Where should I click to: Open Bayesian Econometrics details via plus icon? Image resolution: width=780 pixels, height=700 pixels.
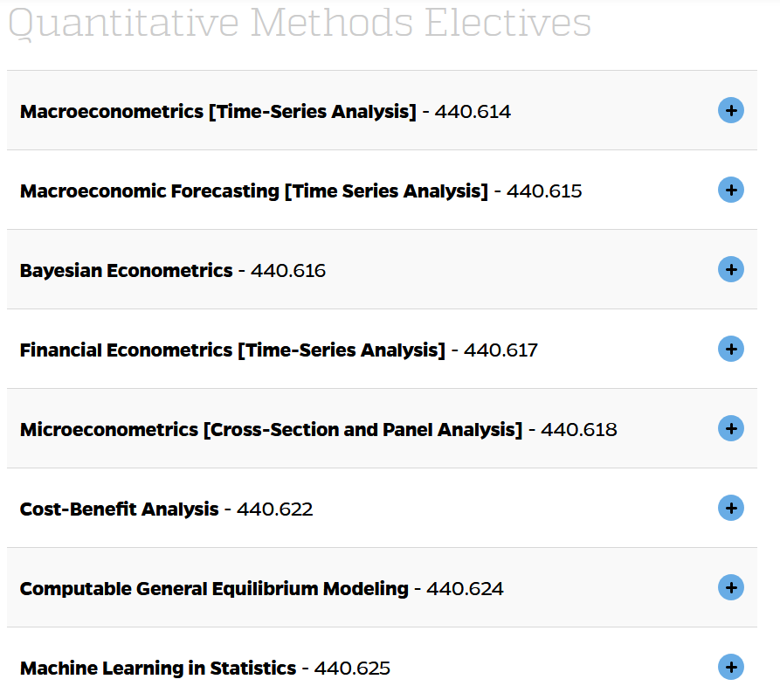pyautogui.click(x=731, y=269)
